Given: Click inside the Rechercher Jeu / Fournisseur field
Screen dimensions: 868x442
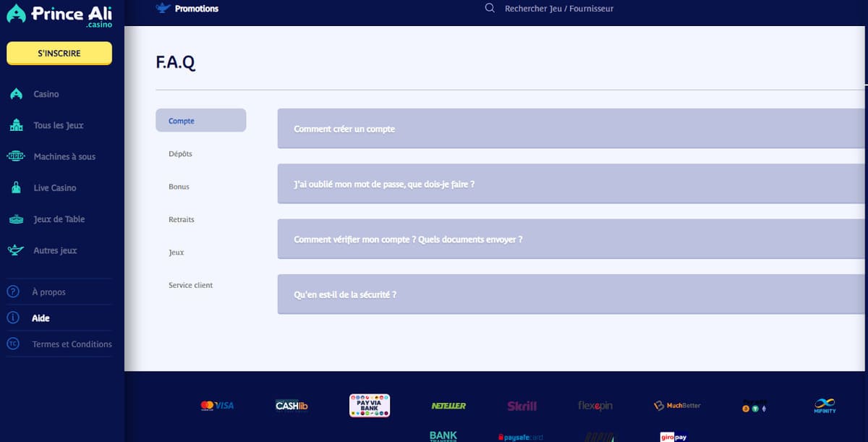Looking at the screenshot, I should pos(559,8).
